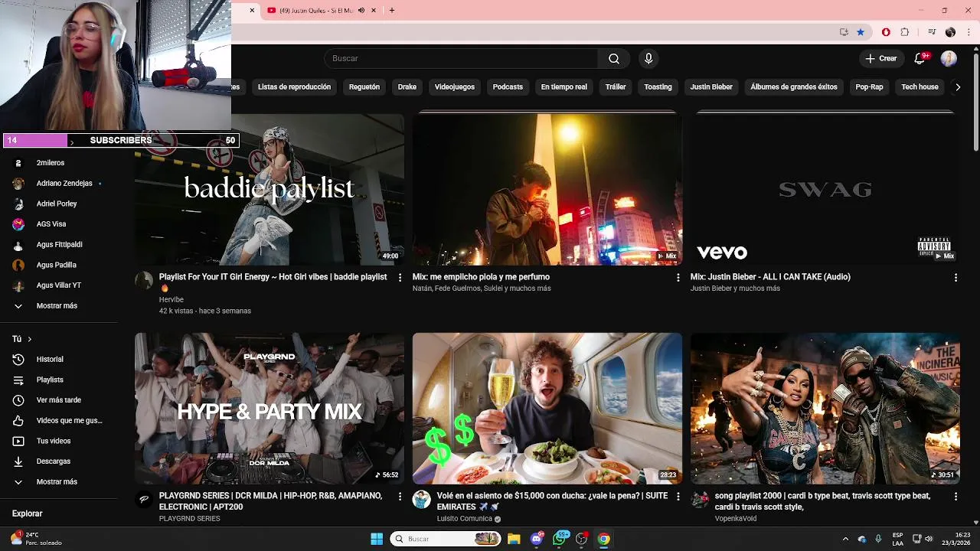The width and height of the screenshot is (980, 551).
Task: Select the Álbumes de grandes éxitos chip
Action: [x=794, y=87]
